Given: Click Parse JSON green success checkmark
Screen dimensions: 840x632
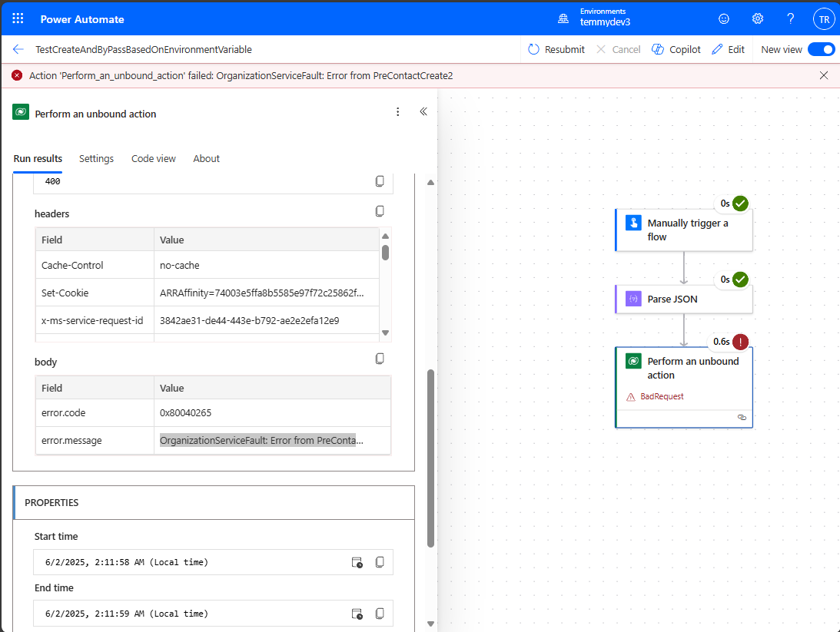Looking at the screenshot, I should [740, 280].
